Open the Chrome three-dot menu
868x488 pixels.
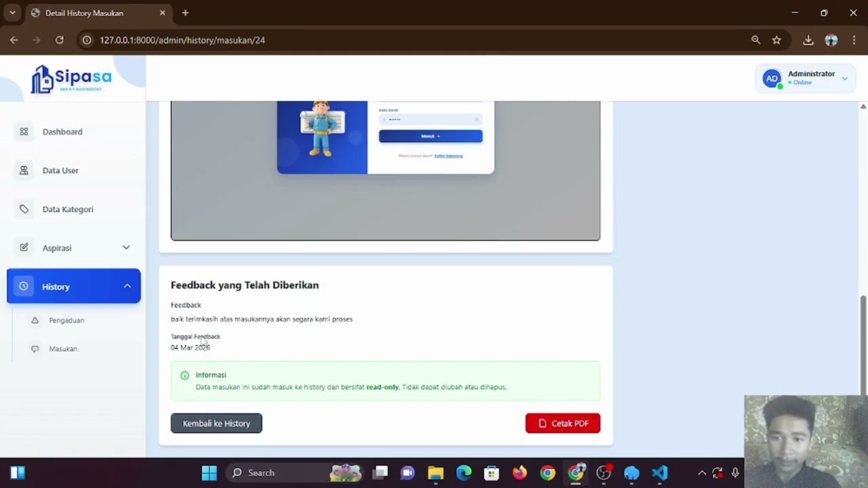tap(854, 40)
